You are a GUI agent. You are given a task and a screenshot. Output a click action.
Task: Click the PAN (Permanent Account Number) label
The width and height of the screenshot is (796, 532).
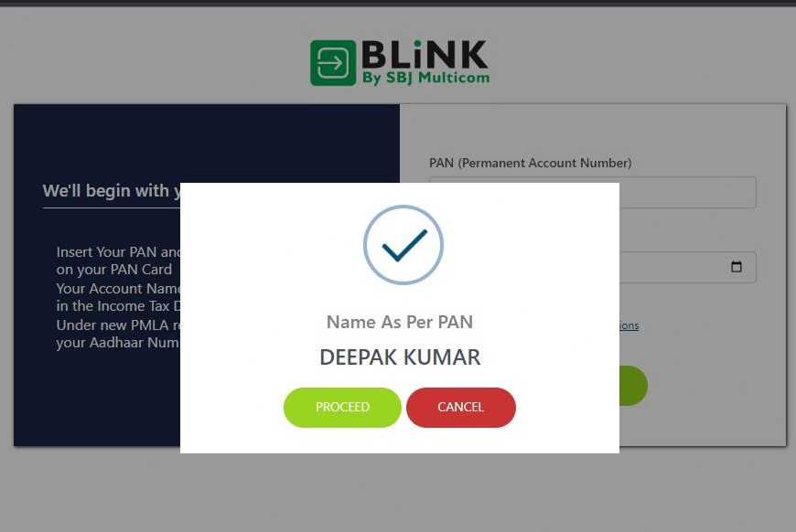(x=530, y=163)
